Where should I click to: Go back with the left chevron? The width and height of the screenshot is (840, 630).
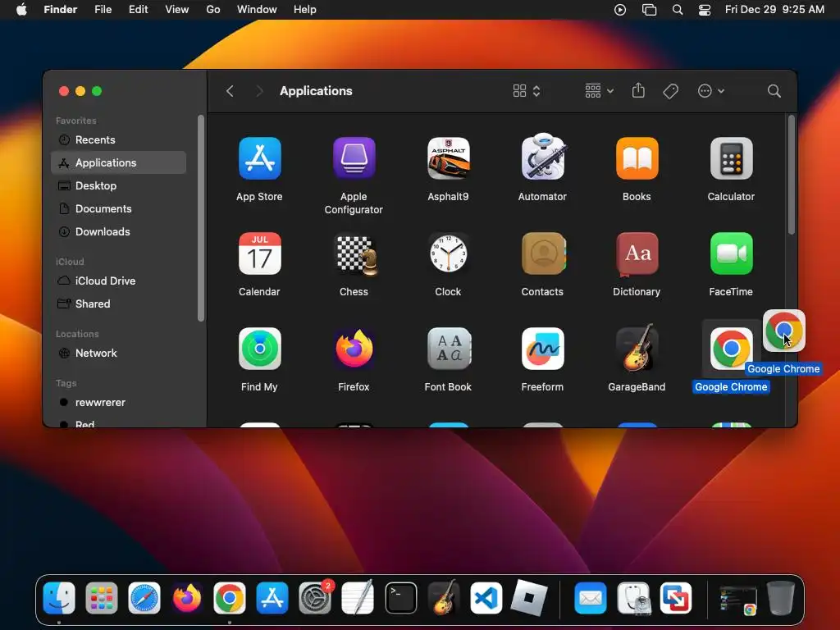[x=230, y=91]
